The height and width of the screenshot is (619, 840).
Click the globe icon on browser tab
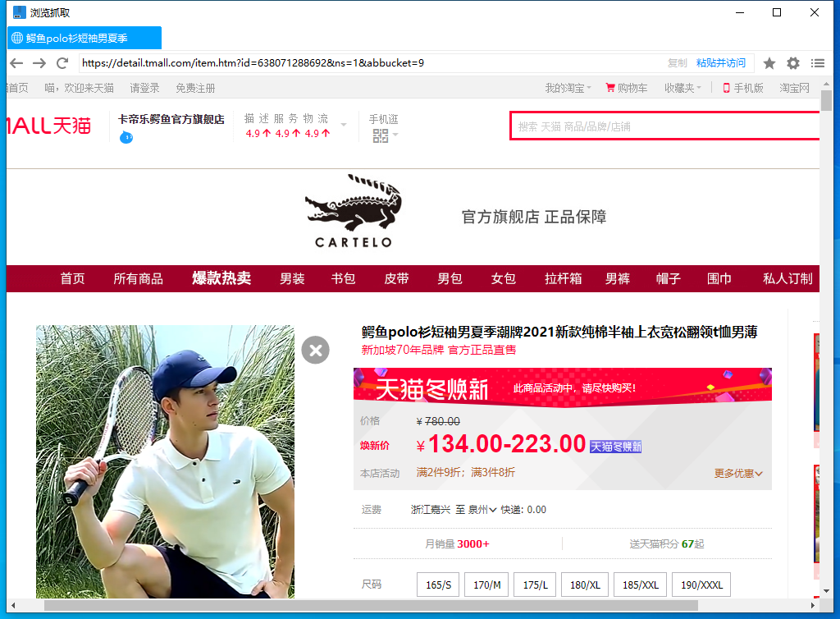(17, 38)
